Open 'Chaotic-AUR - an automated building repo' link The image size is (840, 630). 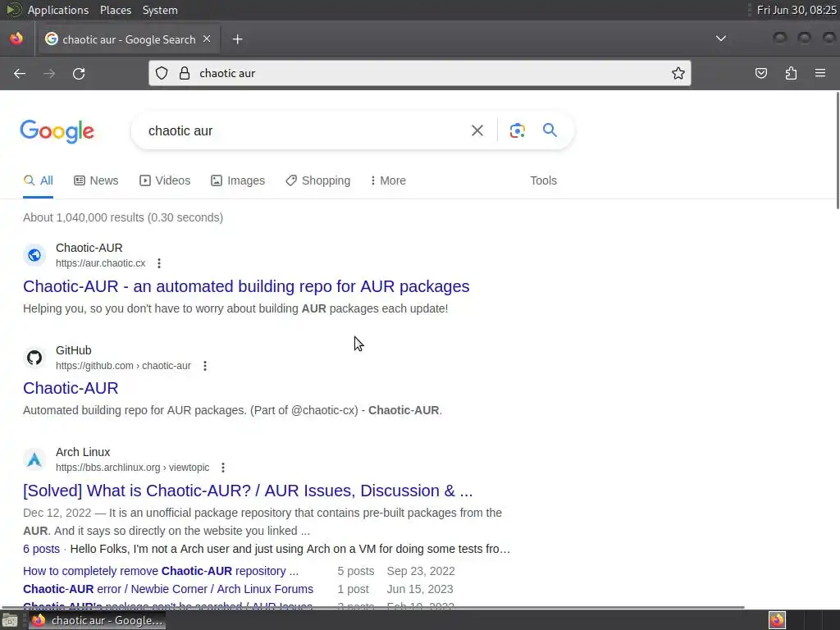click(x=246, y=286)
